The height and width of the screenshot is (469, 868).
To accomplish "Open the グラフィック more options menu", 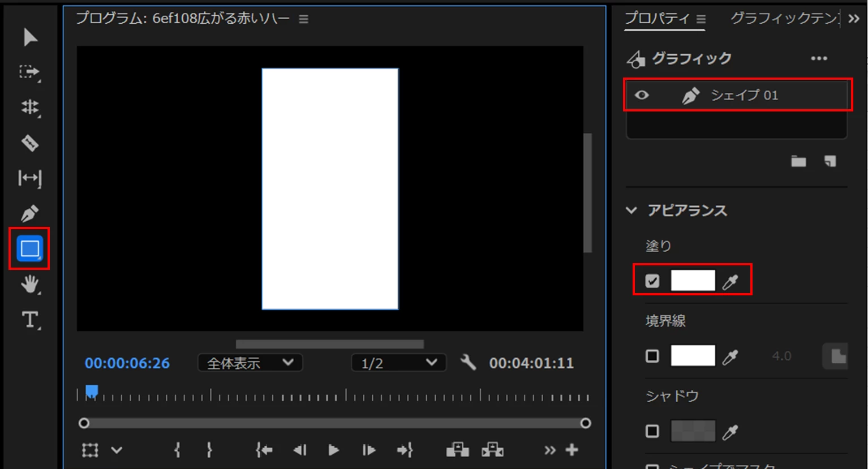I will pyautogui.click(x=819, y=58).
